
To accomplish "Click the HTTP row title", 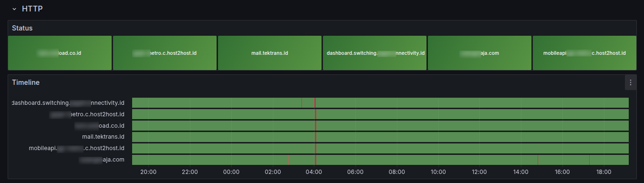I will click(32, 9).
